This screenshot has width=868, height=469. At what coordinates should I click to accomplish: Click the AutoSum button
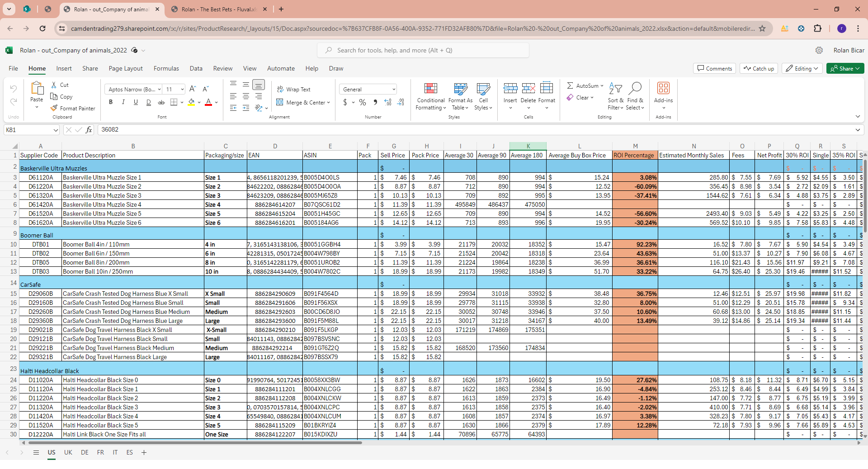point(583,85)
